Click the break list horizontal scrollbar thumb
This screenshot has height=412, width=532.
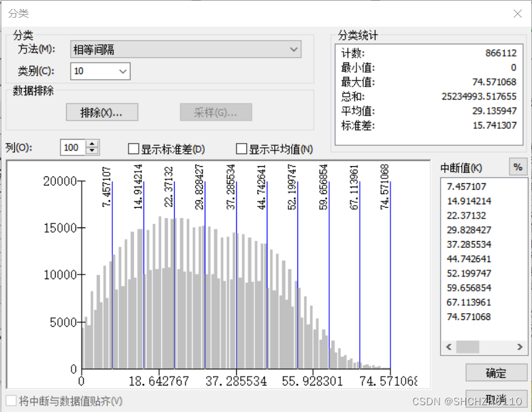point(467,347)
